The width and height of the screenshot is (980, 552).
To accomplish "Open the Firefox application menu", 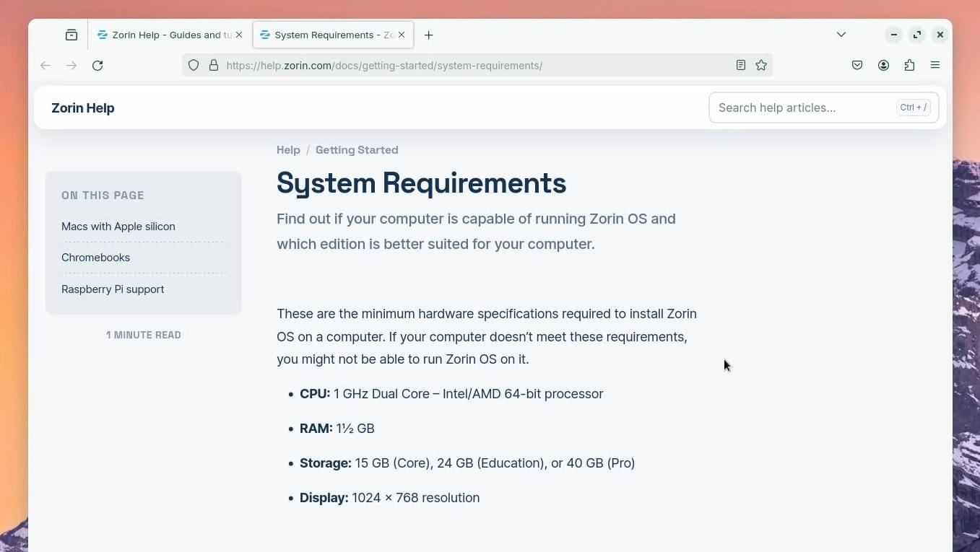I will tap(935, 65).
